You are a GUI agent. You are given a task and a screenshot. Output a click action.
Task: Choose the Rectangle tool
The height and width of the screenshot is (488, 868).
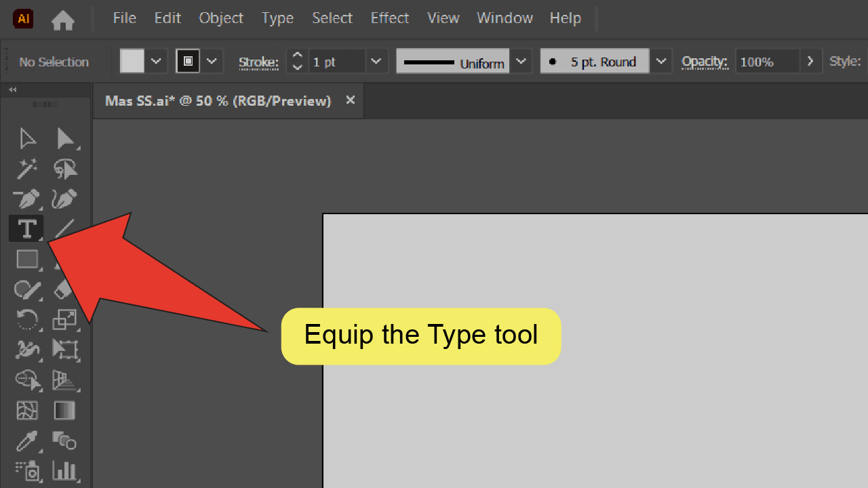pos(27,260)
